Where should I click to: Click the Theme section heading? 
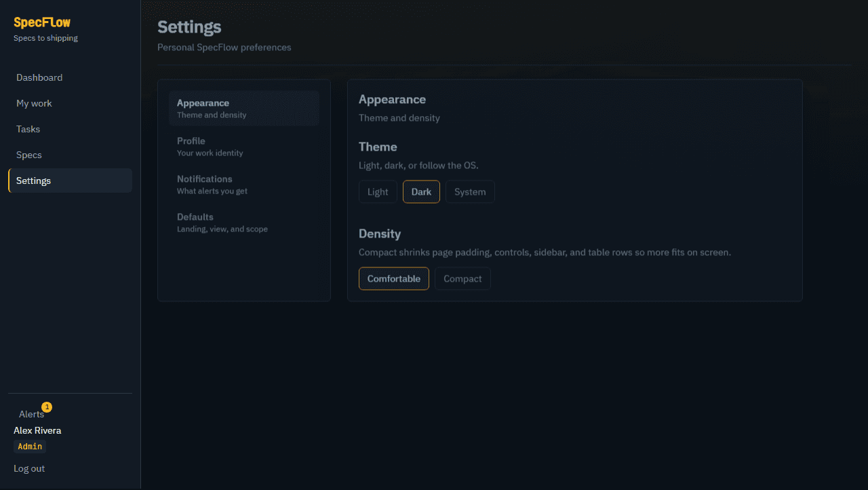(x=378, y=147)
